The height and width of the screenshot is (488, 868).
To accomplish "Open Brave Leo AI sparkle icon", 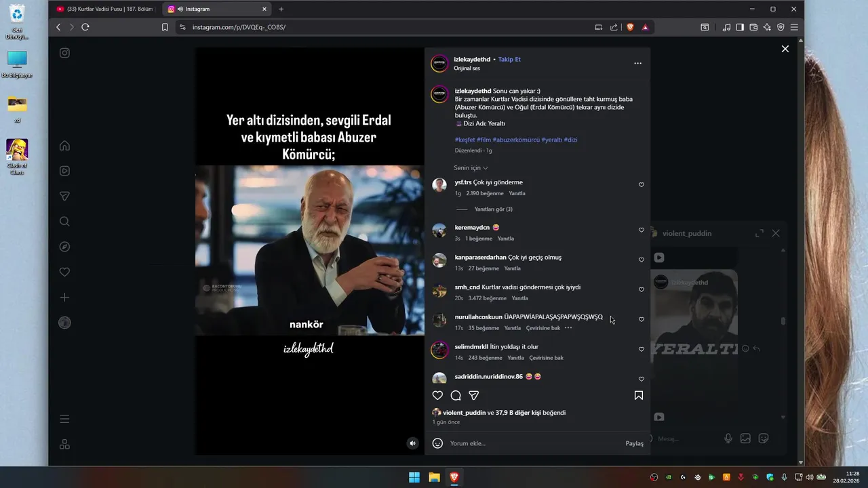I will click(x=767, y=27).
